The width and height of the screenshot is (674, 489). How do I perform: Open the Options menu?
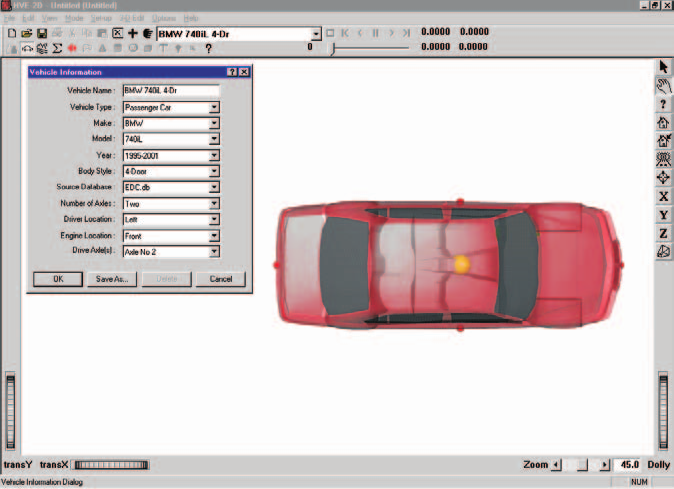point(164,18)
